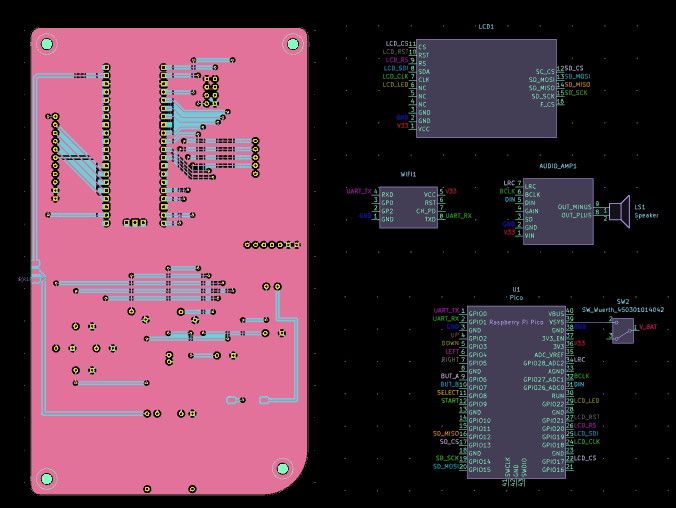The height and width of the screenshot is (508, 676).
Task: Click the ADC_VREF pin name on the Pico
Action: [x=549, y=355]
